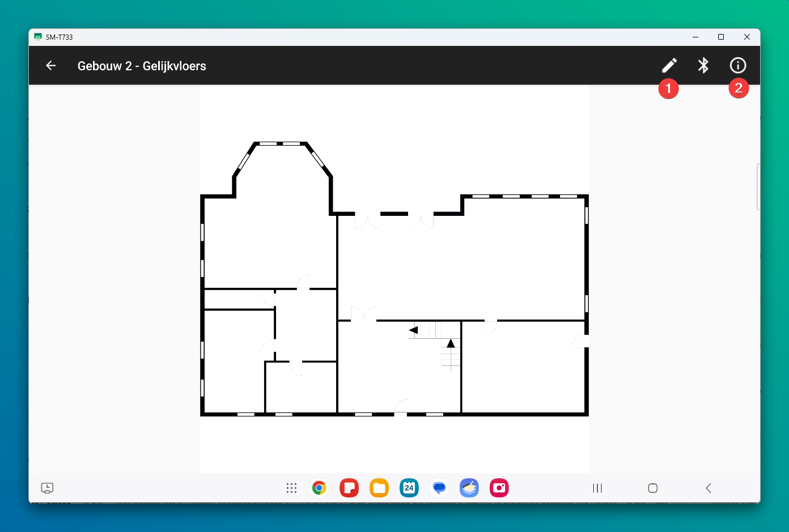This screenshot has width=789, height=532.
Task: Open edit mode with the pencil icon
Action: [x=669, y=66]
